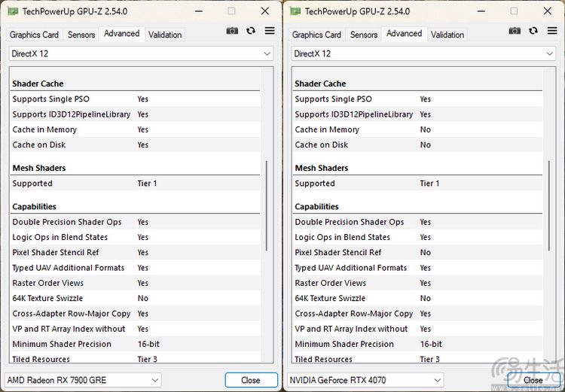Click GPU-Z app icon in right window title bar
The height and width of the screenshot is (392, 565).
point(295,11)
